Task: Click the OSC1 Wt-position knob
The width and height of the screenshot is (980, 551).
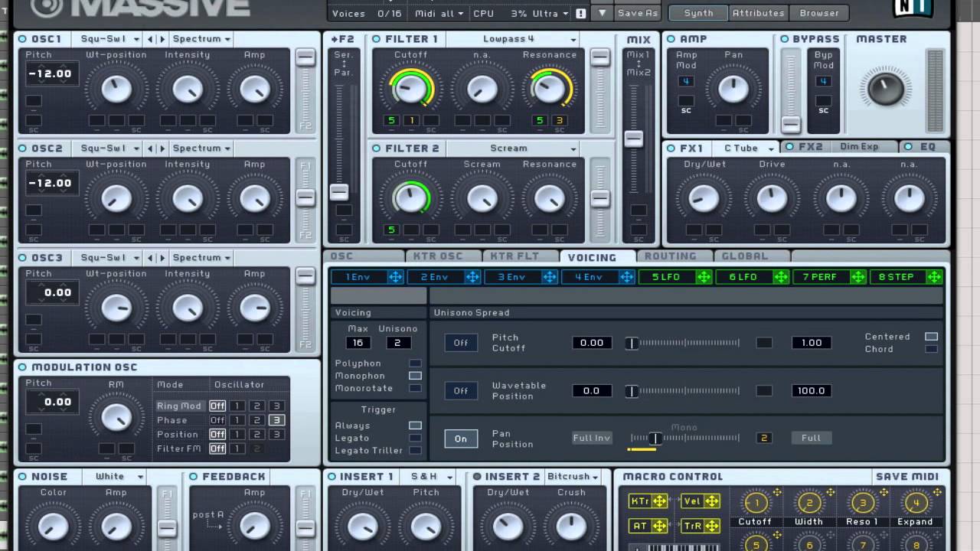Action: [116, 90]
